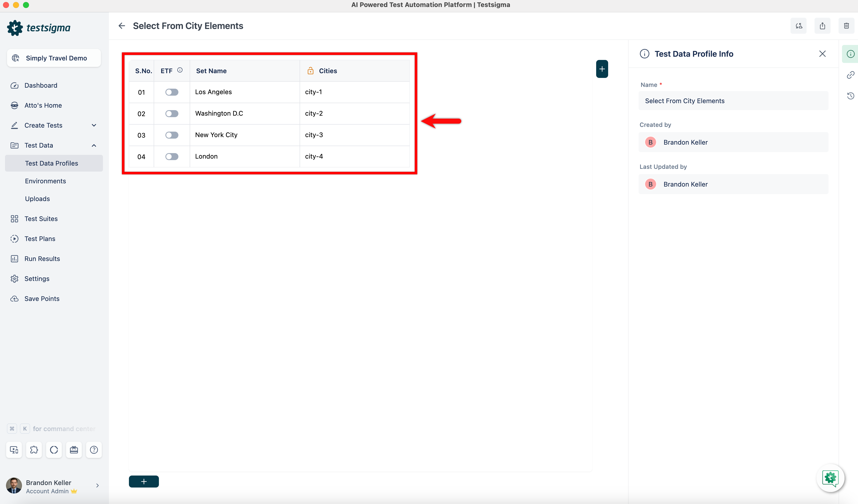The height and width of the screenshot is (504, 858).
Task: Click the delete trash icon in header
Action: coord(846,26)
